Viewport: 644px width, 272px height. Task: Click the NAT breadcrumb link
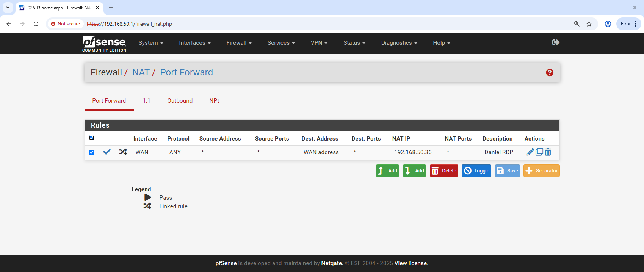click(x=141, y=72)
